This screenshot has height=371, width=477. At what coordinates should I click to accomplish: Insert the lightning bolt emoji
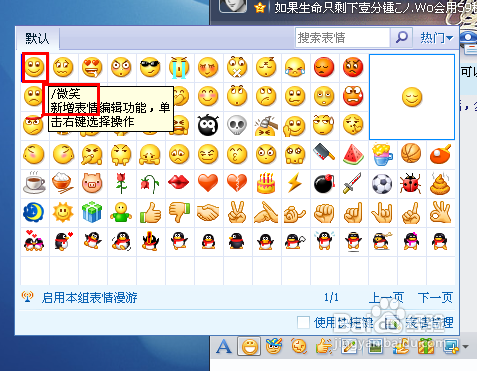point(295,183)
